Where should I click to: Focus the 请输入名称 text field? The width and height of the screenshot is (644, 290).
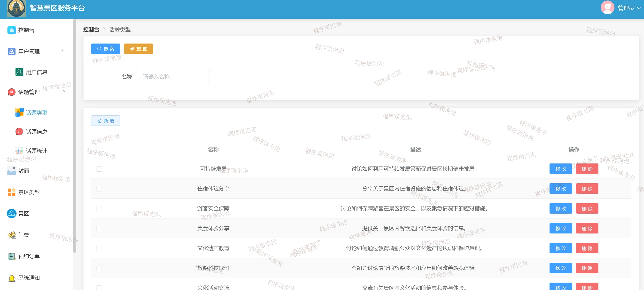tap(173, 76)
